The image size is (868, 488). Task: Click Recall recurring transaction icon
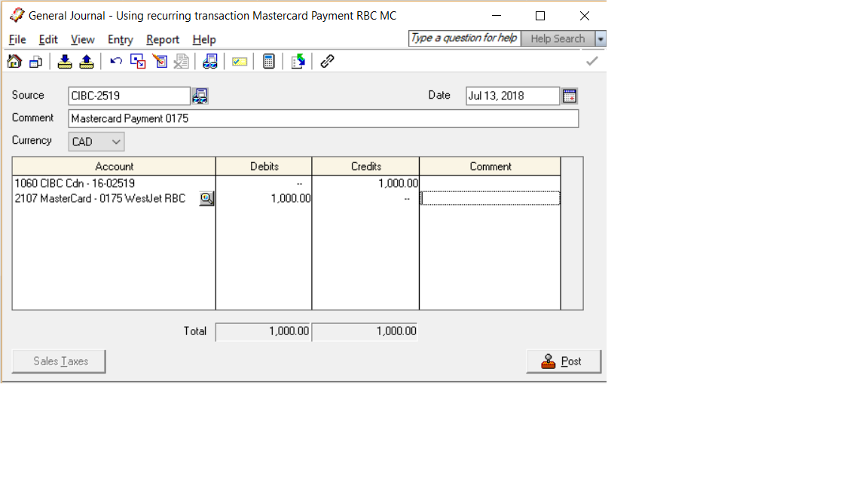pos(87,62)
